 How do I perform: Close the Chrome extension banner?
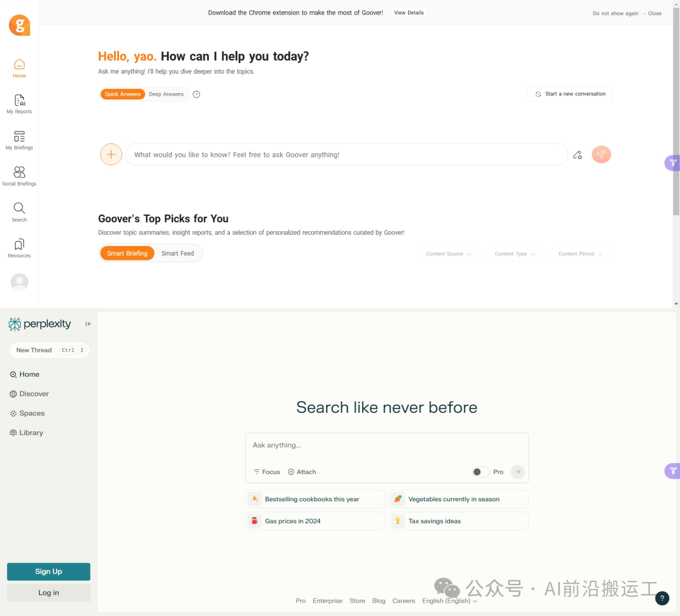pos(655,13)
